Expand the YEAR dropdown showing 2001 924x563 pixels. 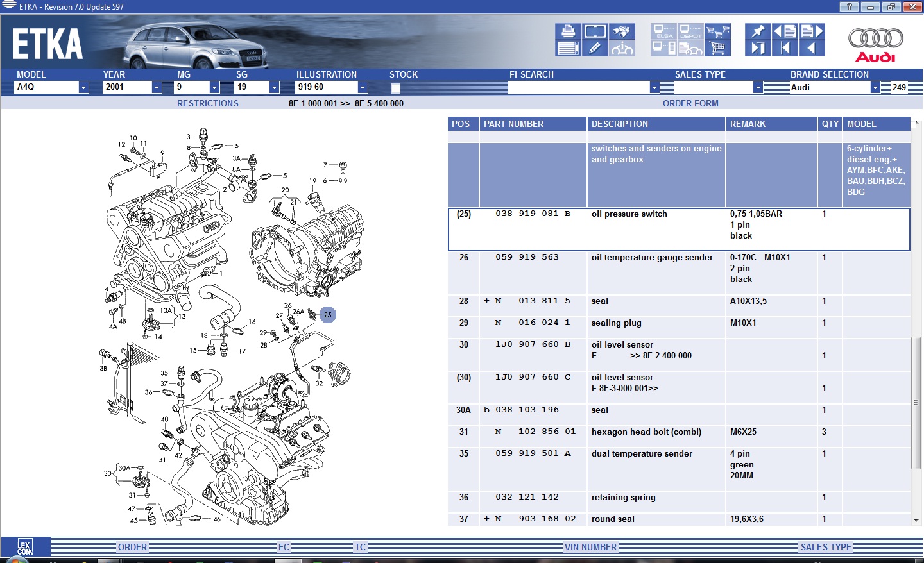point(157,87)
